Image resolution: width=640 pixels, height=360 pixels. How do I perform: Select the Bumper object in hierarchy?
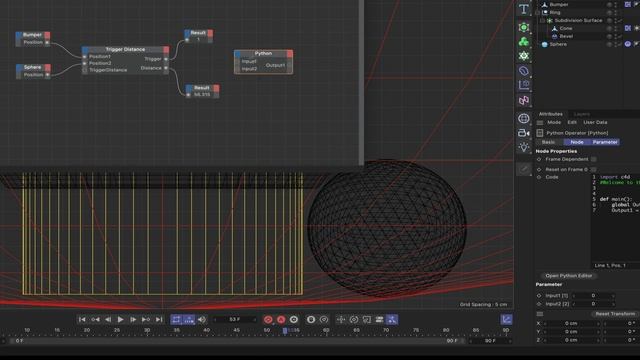click(558, 4)
